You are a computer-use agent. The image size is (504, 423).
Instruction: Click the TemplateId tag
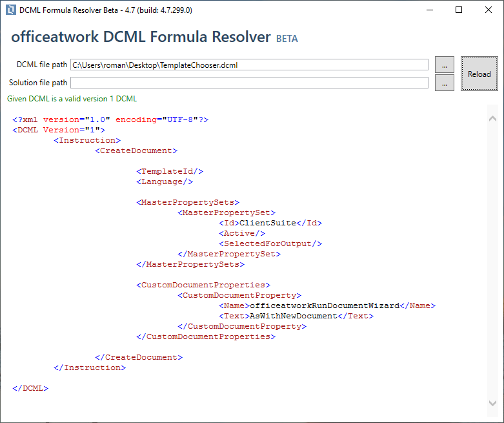click(170, 171)
